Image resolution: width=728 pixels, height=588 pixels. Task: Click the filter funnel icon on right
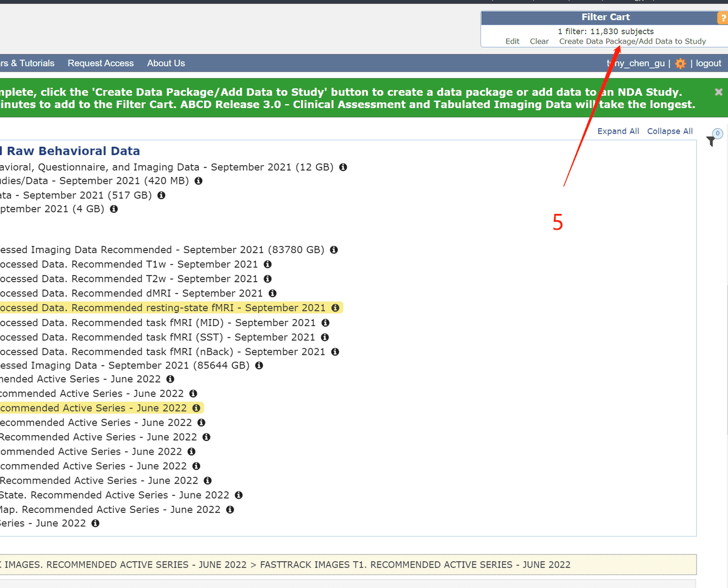coord(711,141)
